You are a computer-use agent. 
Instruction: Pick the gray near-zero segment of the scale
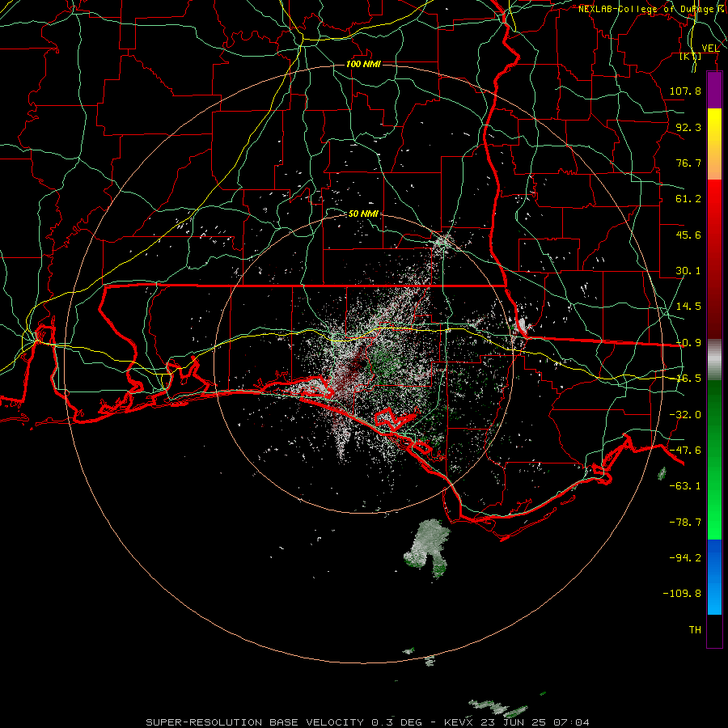click(x=714, y=360)
